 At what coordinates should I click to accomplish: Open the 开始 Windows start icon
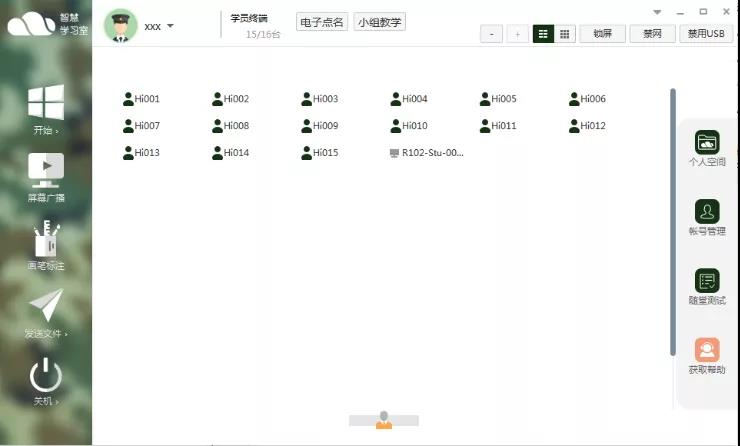pyautogui.click(x=46, y=102)
